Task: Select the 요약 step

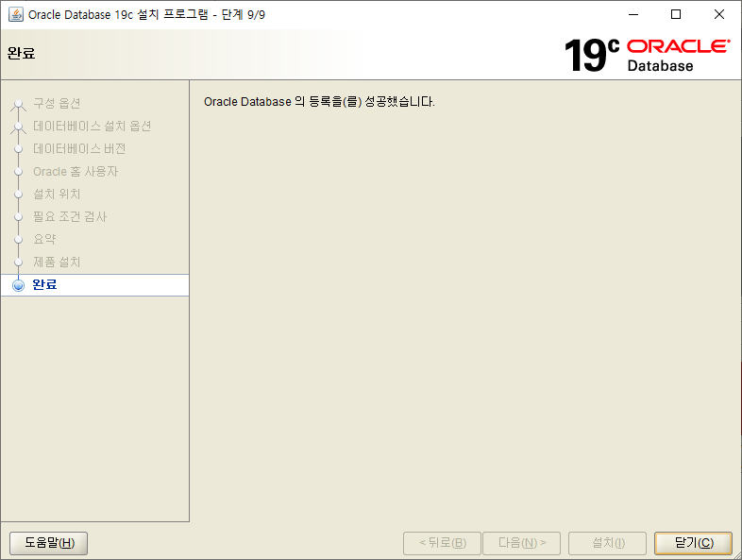Action: pyautogui.click(x=44, y=240)
